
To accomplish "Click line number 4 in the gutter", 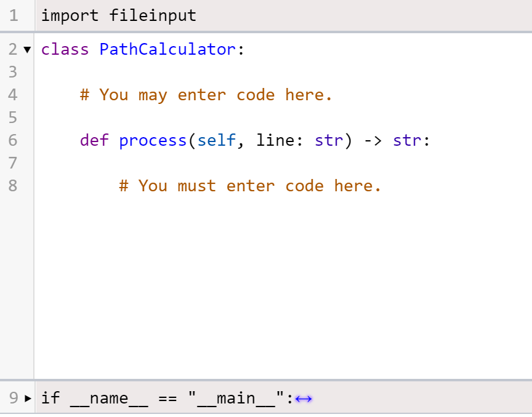I will coord(13,95).
